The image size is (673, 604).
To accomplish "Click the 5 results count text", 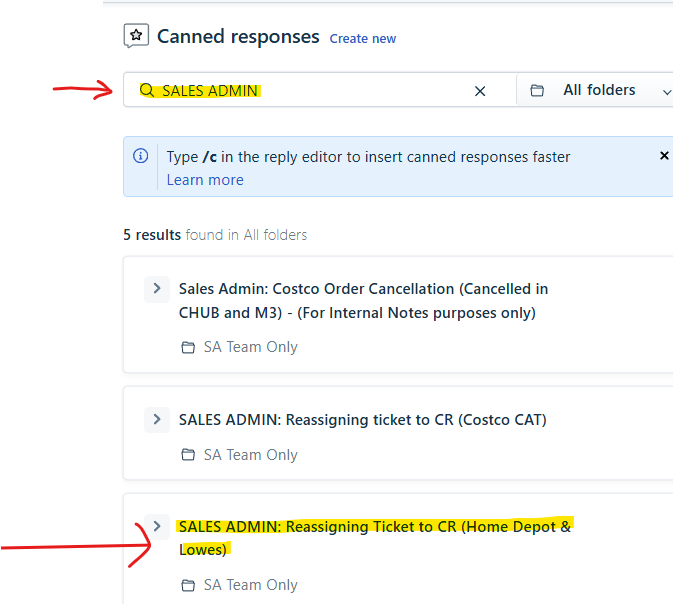I will (152, 235).
